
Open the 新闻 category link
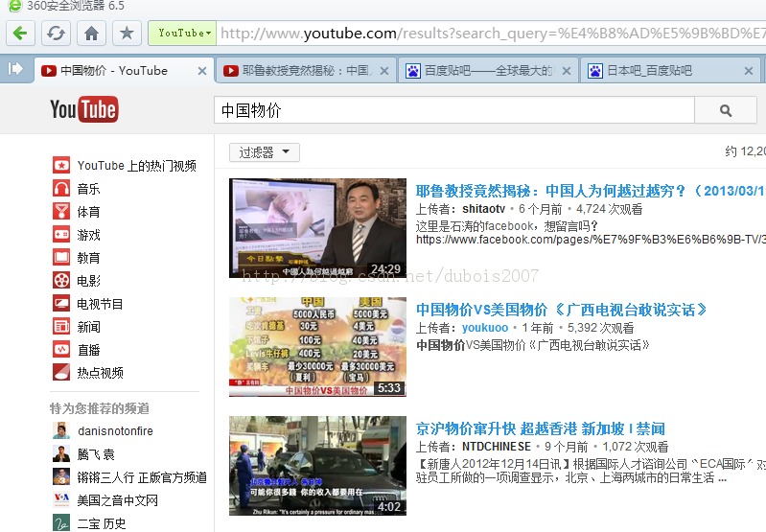(88, 327)
